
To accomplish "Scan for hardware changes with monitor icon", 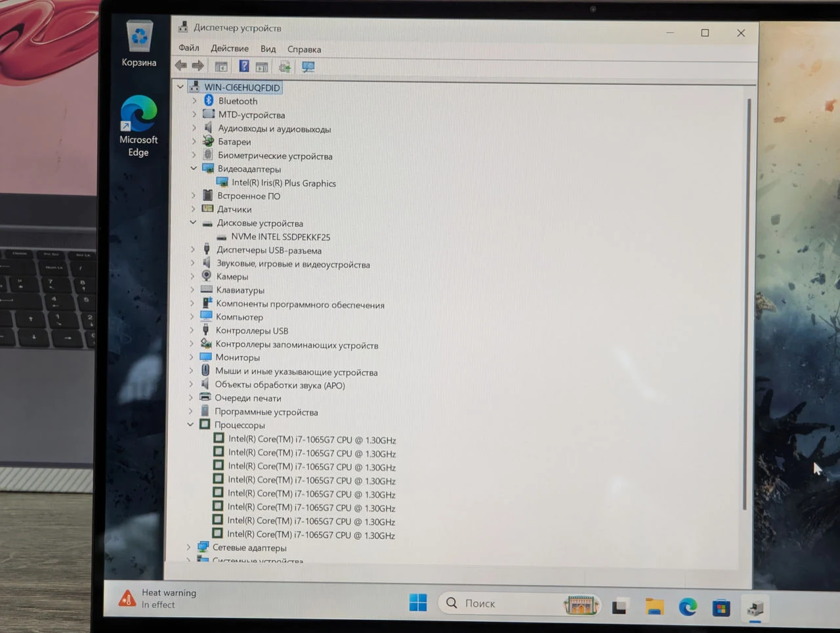I will tap(308, 66).
